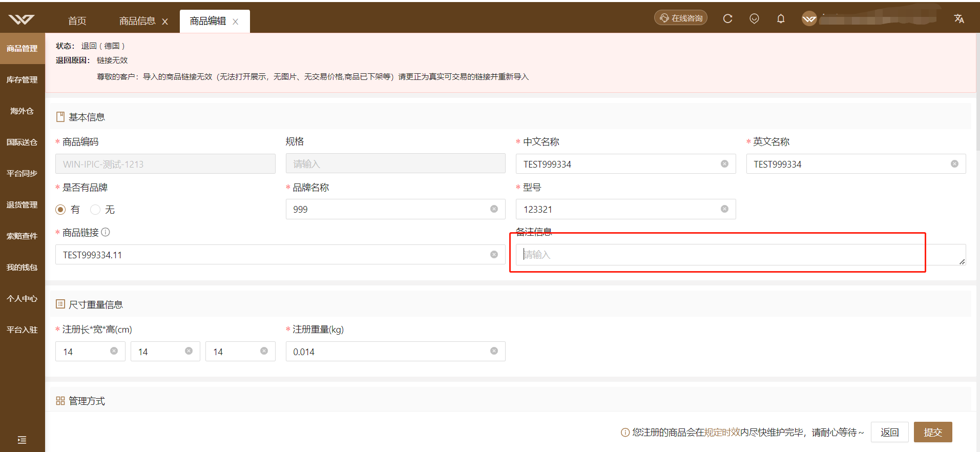Focus the 中文名称 input field
Screen dimensions: 980x452
(x=625, y=164)
